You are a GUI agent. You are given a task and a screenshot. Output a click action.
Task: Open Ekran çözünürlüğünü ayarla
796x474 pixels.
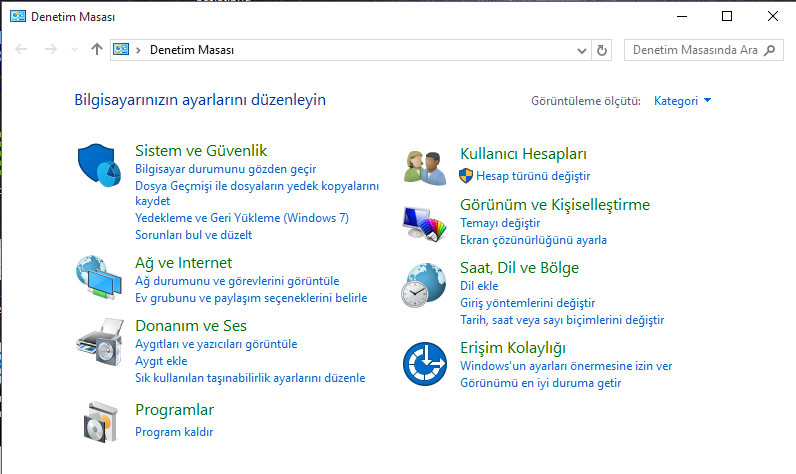[533, 240]
